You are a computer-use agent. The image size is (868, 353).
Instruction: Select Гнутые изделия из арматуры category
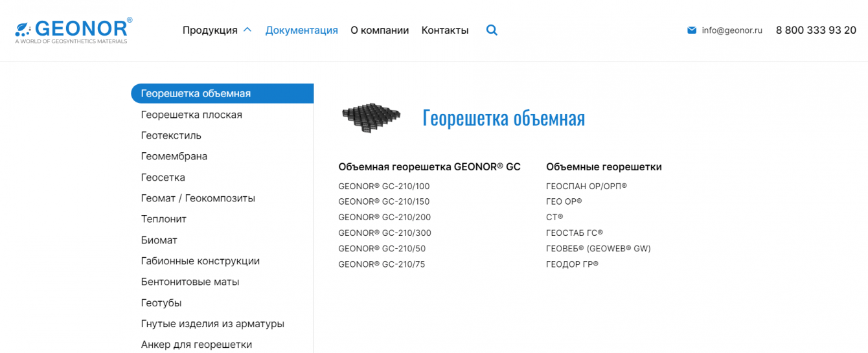tap(212, 324)
